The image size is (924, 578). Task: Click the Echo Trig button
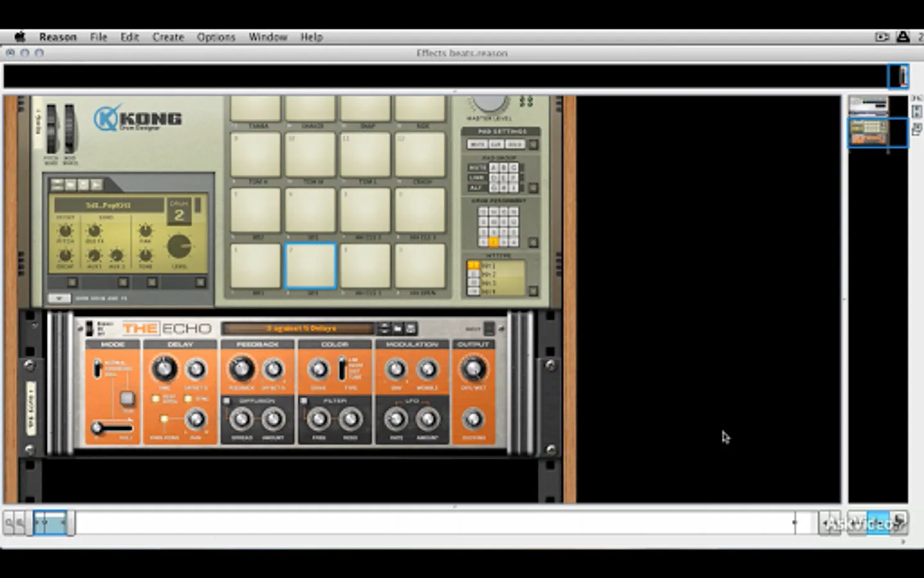[x=127, y=398]
